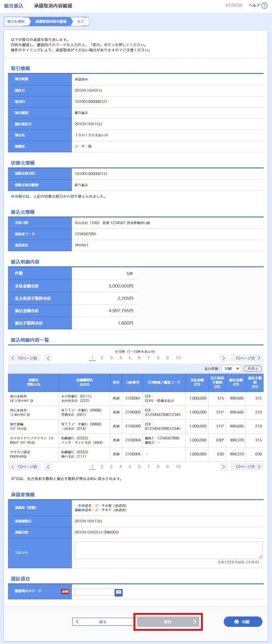Open the software keyboard beside password field
The width and height of the screenshot is (272, 644).
(119, 592)
